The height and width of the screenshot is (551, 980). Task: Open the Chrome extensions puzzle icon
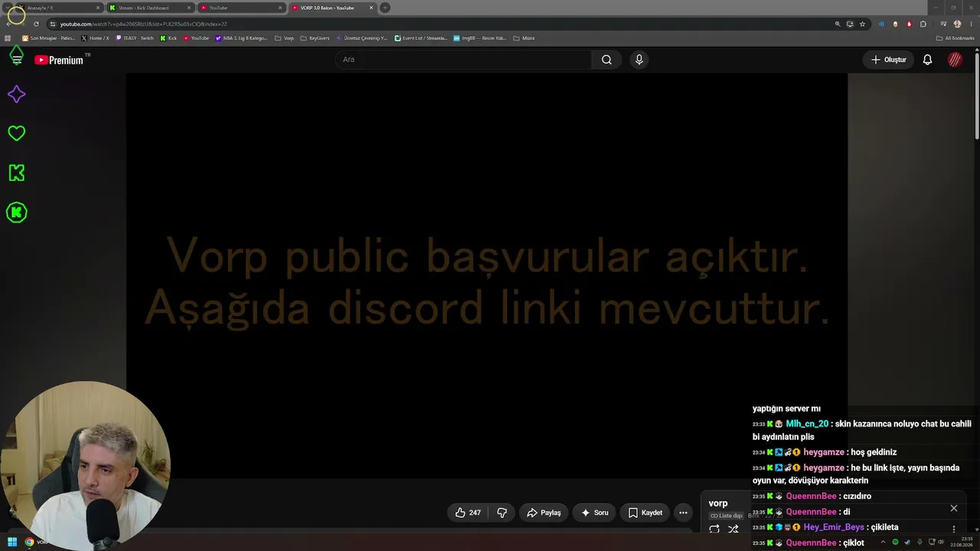coord(923,24)
